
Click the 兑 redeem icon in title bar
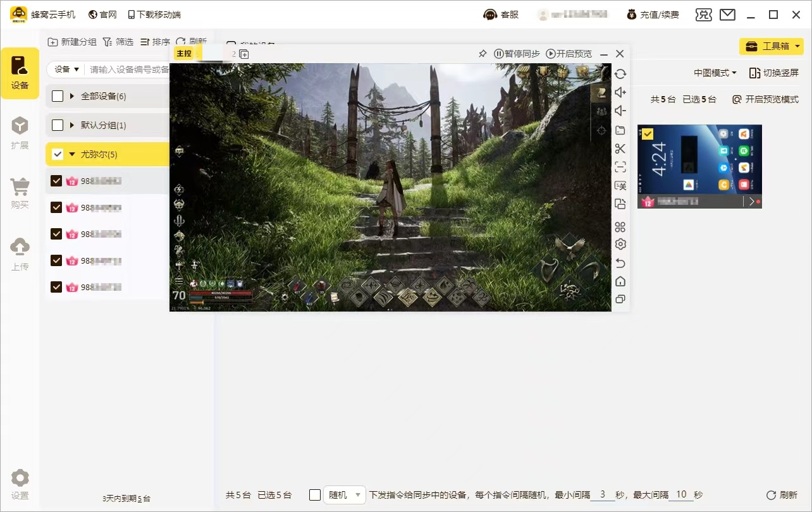(x=703, y=15)
